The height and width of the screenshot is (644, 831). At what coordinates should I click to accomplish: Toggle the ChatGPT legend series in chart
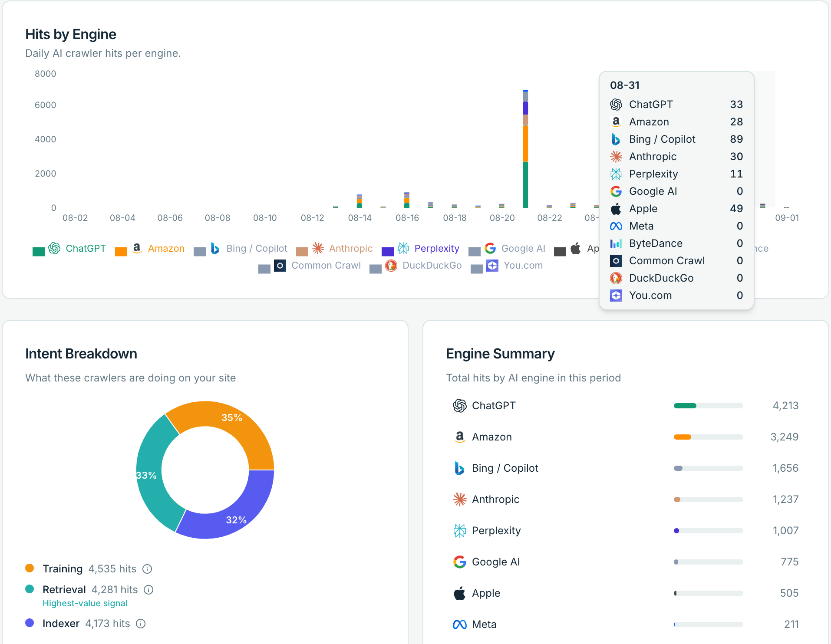tap(69, 249)
